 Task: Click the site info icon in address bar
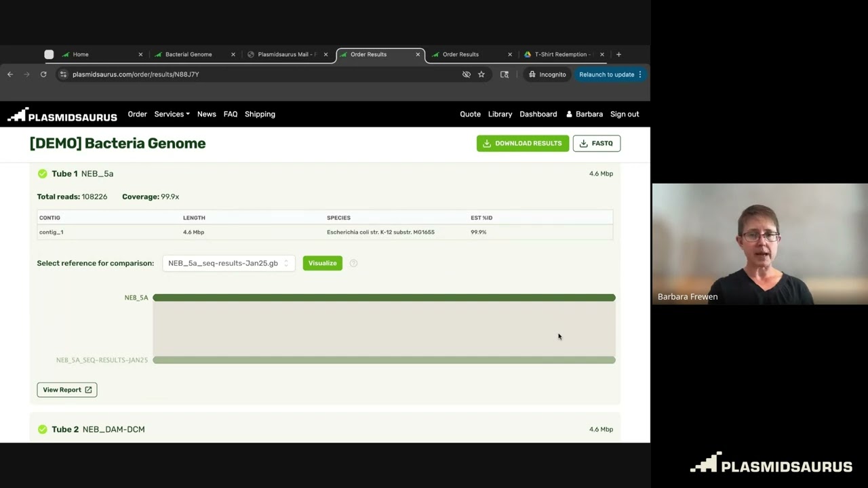[64, 75]
